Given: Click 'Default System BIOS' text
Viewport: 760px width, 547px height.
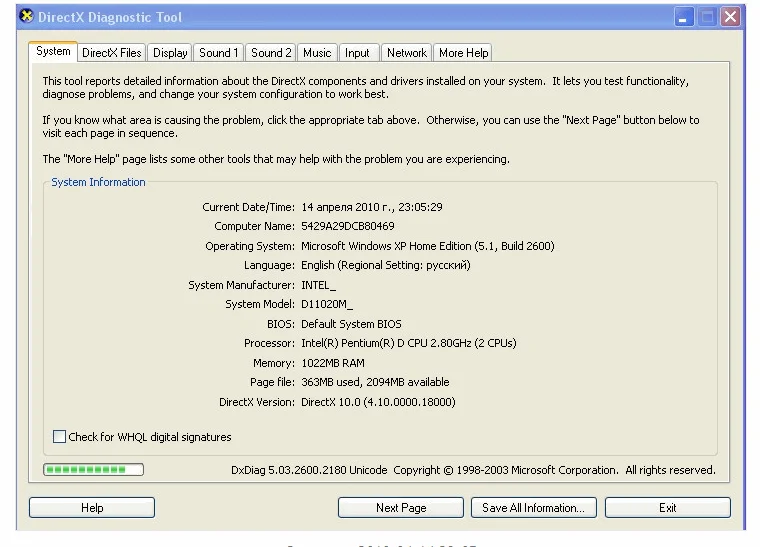Looking at the screenshot, I should [351, 324].
